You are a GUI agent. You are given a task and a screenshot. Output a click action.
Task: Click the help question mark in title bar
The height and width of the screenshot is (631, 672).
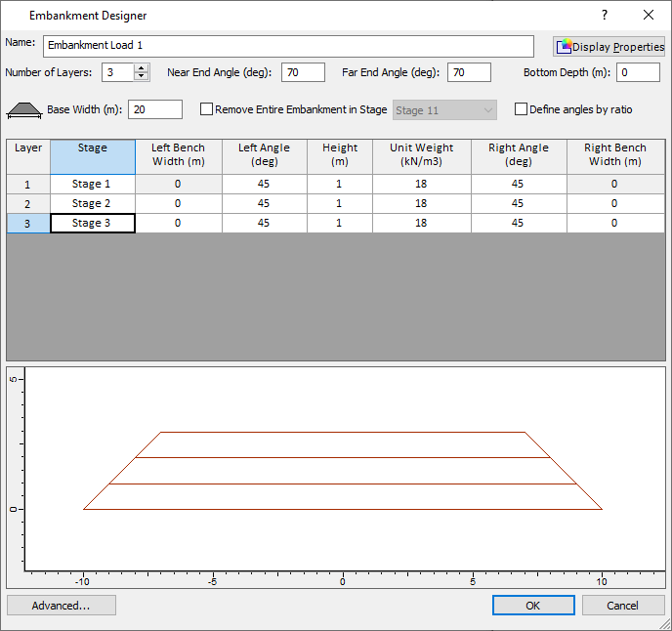pos(604,16)
